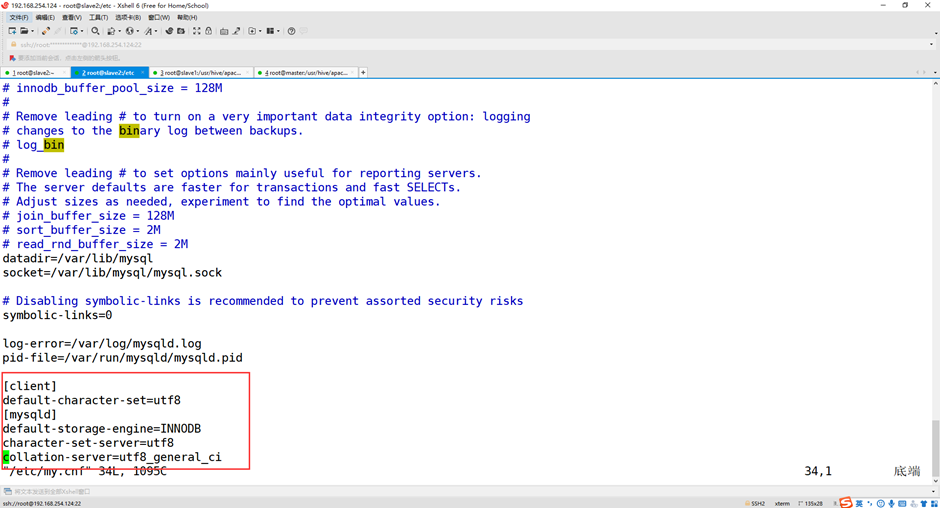The image size is (940, 508).
Task: Open the 文件(F) menu
Action: [19, 17]
